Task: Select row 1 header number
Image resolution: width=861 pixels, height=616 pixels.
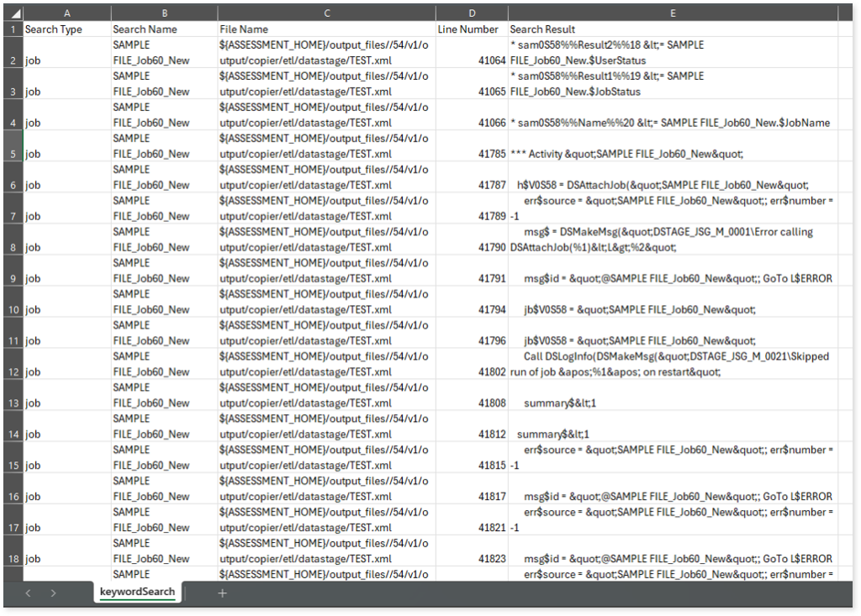Action: click(x=13, y=29)
